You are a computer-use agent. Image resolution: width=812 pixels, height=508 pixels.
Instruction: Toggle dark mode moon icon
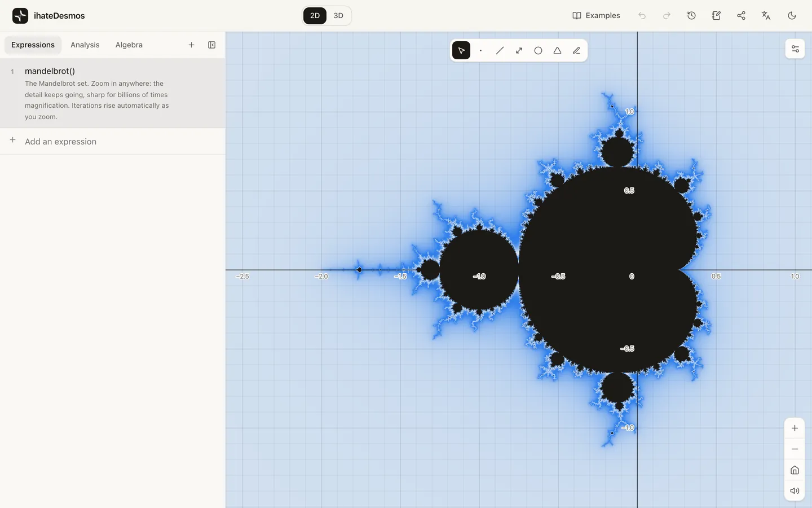[x=792, y=16]
